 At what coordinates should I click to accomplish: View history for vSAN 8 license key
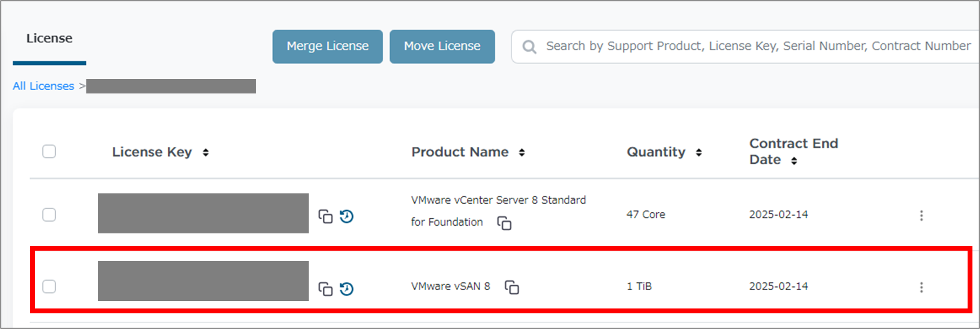[x=346, y=289]
